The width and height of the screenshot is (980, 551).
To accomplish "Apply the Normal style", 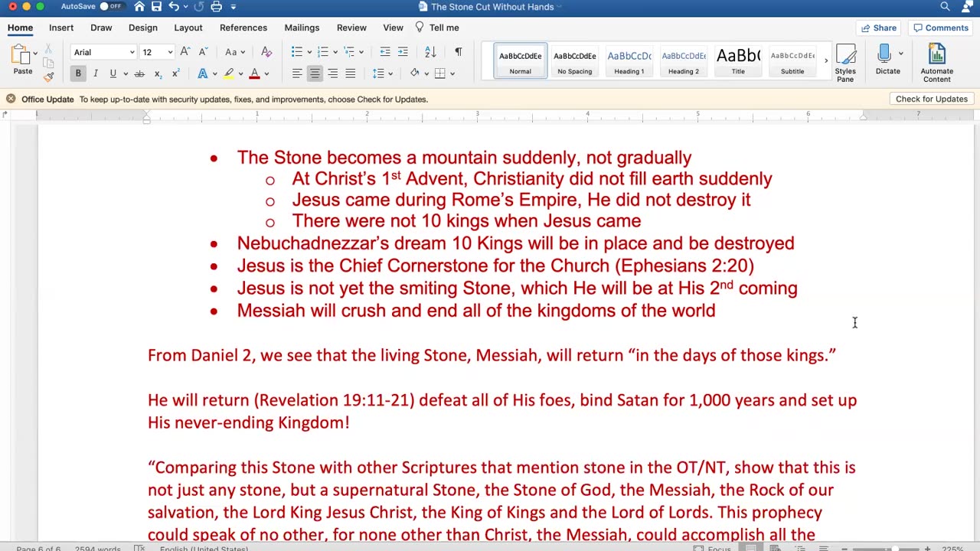I will (520, 60).
